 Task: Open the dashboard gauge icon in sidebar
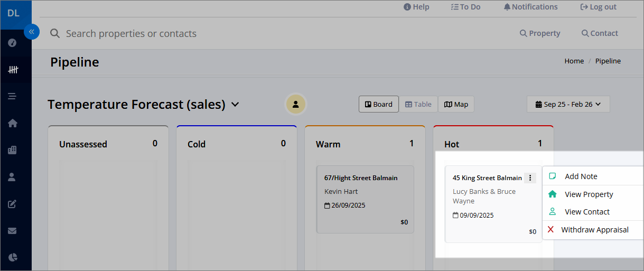pyautogui.click(x=13, y=43)
